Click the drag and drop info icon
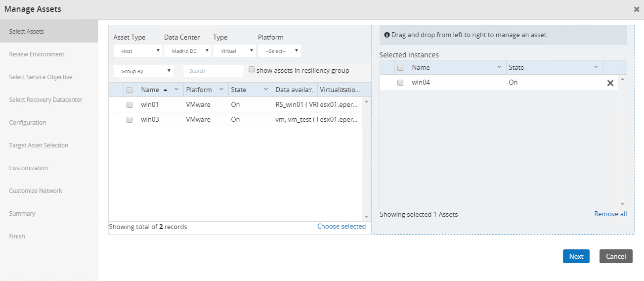The height and width of the screenshot is (281, 644). point(387,35)
